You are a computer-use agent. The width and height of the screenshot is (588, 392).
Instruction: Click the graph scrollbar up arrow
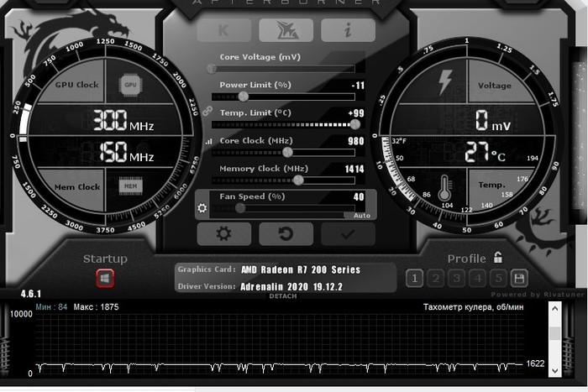click(x=554, y=309)
